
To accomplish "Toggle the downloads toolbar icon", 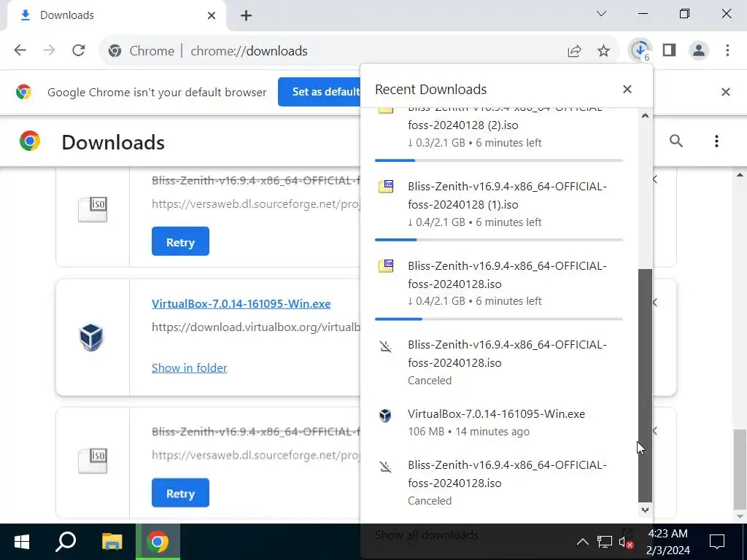I will 640,50.
